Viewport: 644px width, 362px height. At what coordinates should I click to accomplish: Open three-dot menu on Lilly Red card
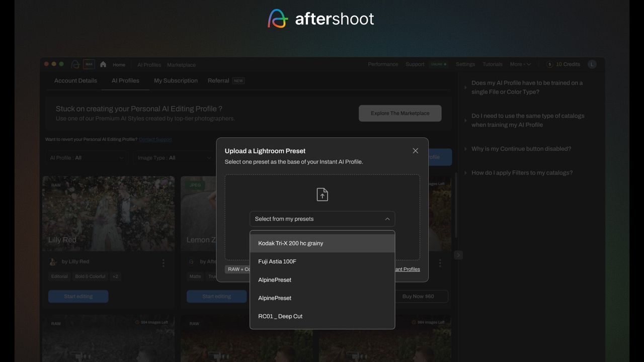(163, 263)
